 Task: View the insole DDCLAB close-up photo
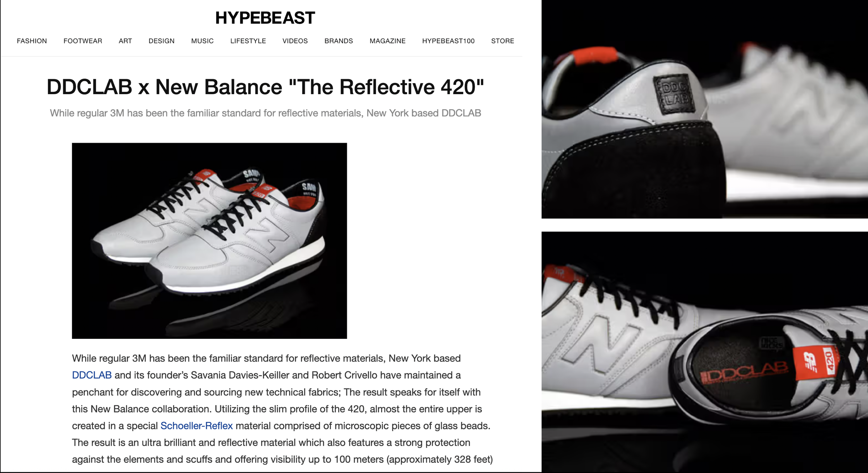coord(704,352)
